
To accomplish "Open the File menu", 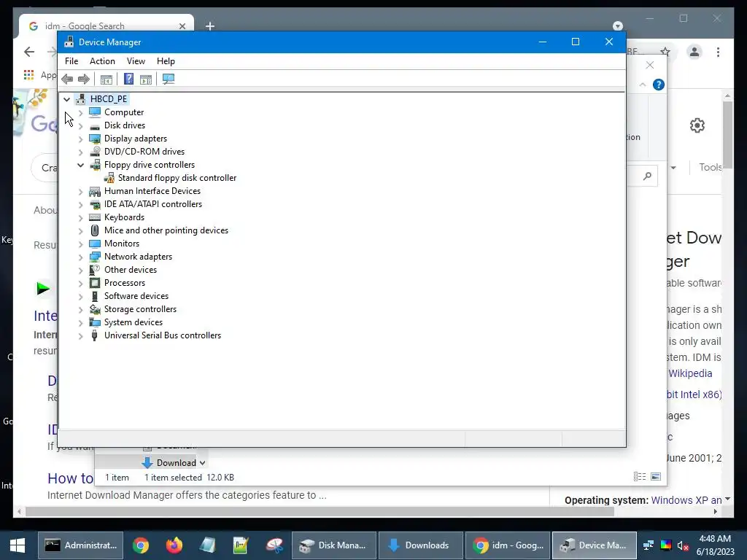I will (71, 61).
